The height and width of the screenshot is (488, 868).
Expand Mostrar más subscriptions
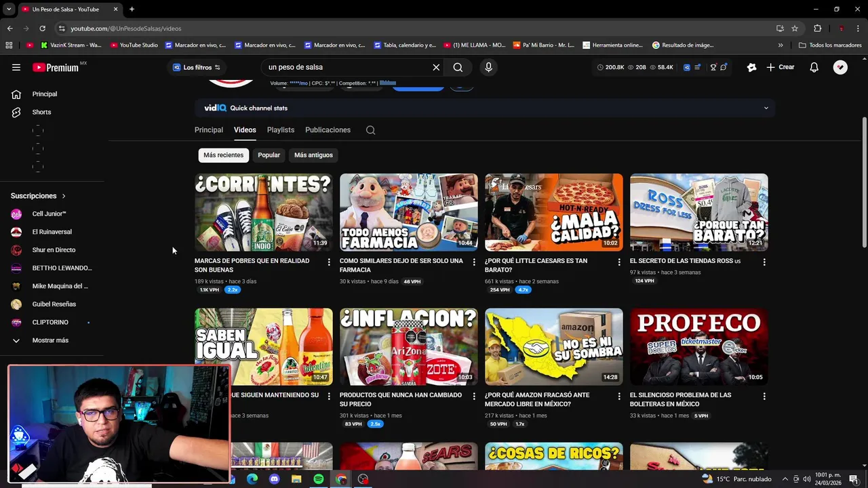click(52, 340)
